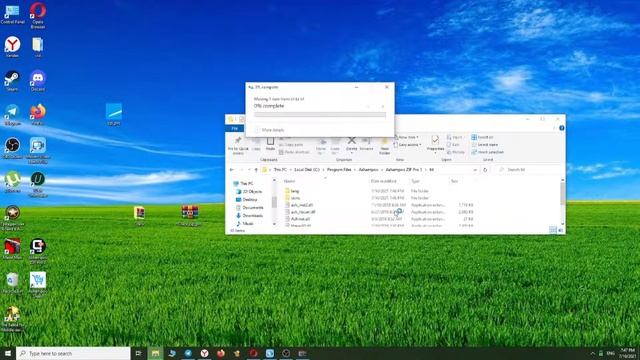Click the New folder ribbon icon
The image size is (640, 360).
[384, 145]
